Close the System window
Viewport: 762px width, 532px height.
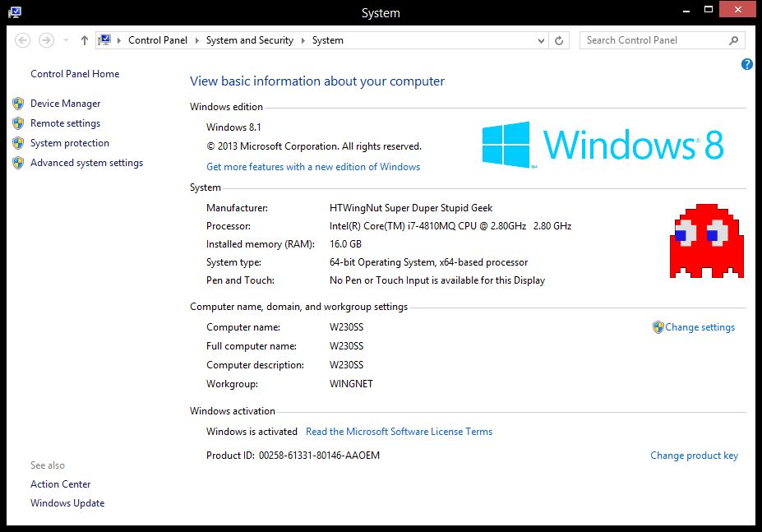click(x=737, y=10)
